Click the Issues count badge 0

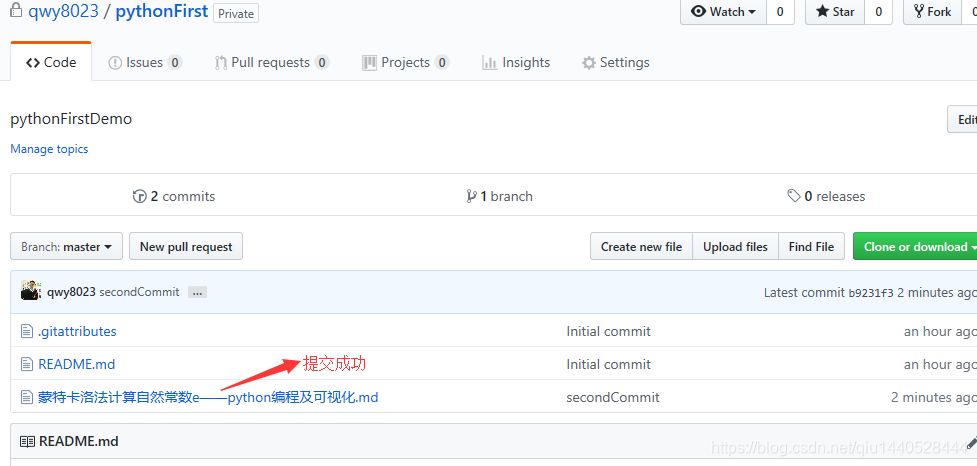pyautogui.click(x=175, y=62)
